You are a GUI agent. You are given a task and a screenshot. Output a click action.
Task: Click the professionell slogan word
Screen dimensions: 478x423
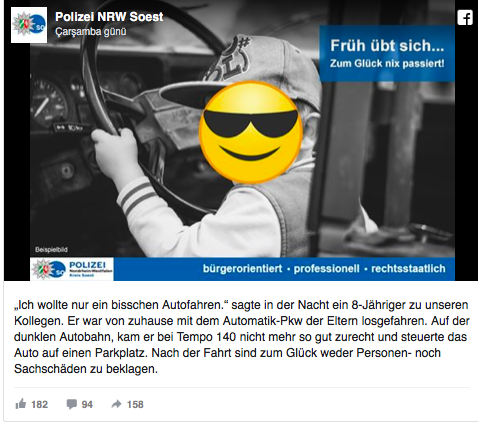(x=326, y=269)
